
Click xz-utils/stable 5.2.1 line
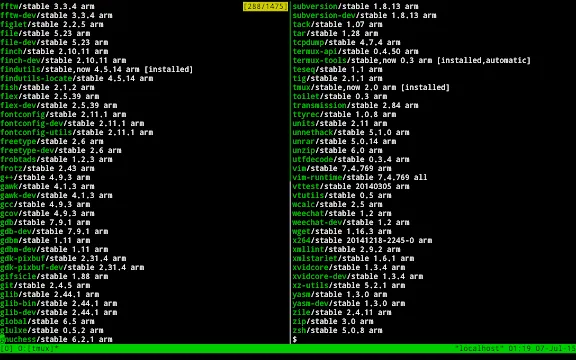tap(349, 285)
